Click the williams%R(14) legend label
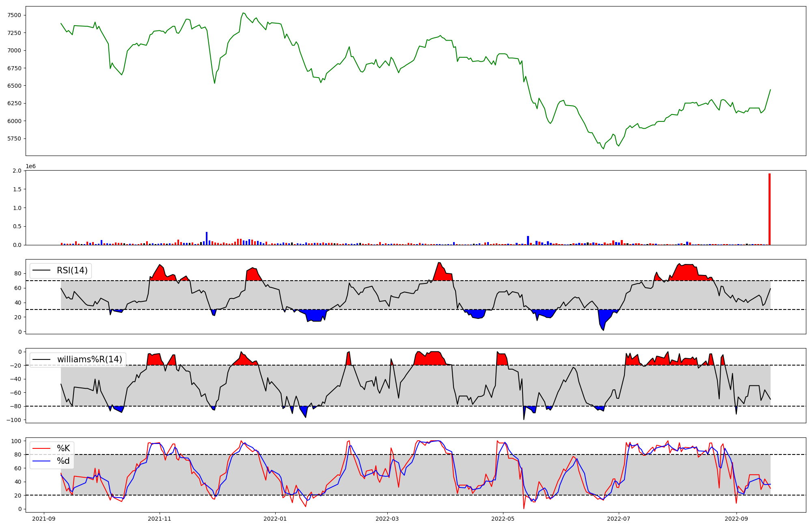 [x=89, y=359]
